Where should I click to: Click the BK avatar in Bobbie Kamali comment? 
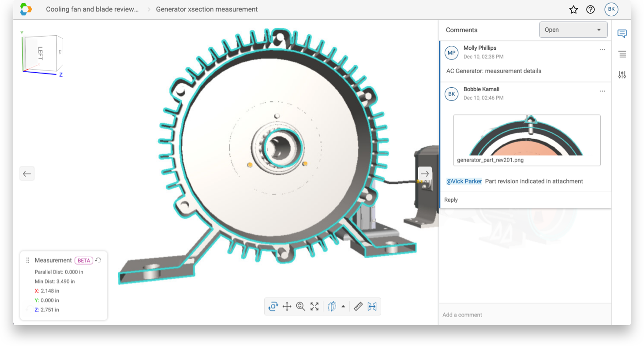pyautogui.click(x=452, y=94)
